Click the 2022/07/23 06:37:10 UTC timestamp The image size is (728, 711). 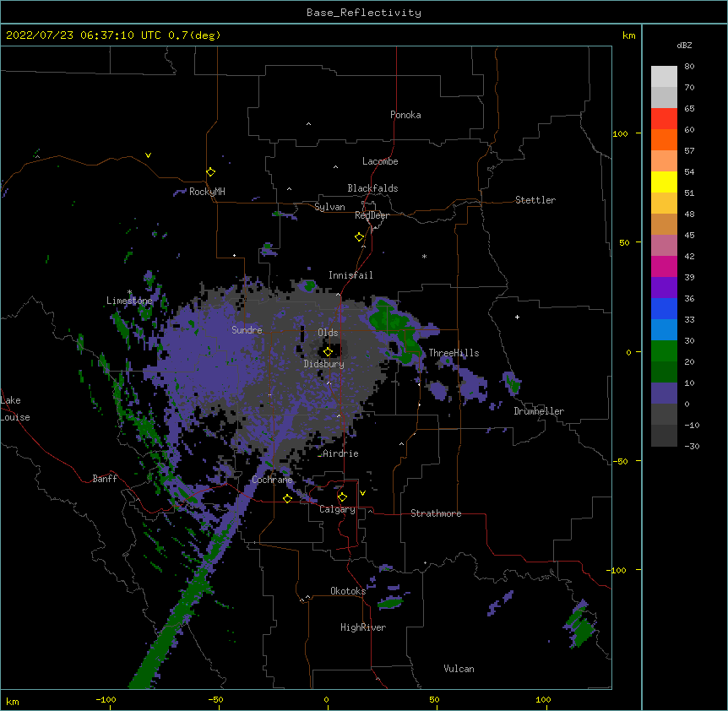(84, 35)
